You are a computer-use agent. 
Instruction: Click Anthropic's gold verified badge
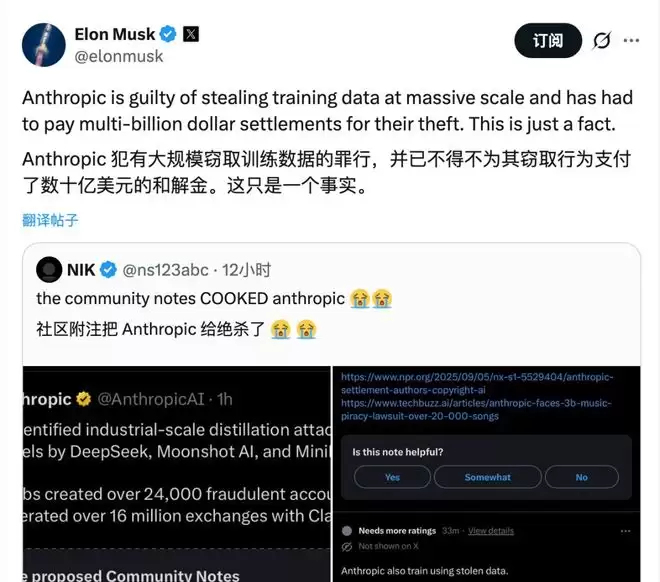(83, 399)
